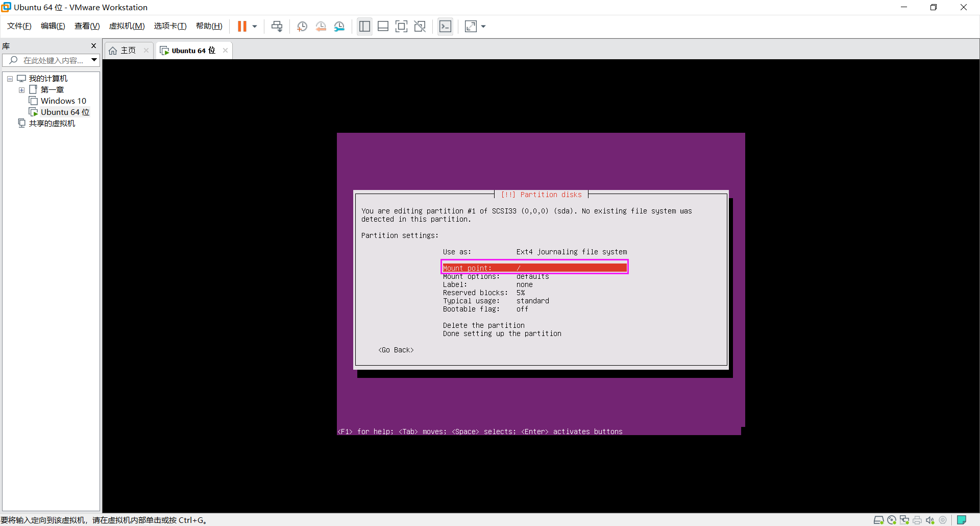Select the 'Reserved blocks: 5%' setting
The image size is (980, 526).
coord(483,293)
